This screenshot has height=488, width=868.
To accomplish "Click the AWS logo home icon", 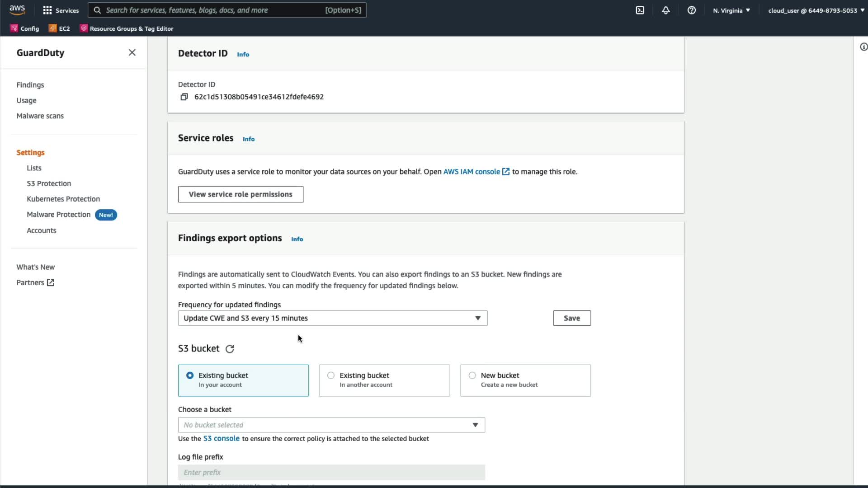I will tap(17, 10).
